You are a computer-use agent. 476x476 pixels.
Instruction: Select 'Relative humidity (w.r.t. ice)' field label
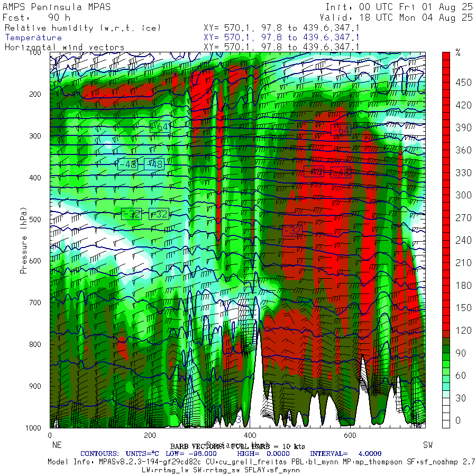click(x=83, y=28)
